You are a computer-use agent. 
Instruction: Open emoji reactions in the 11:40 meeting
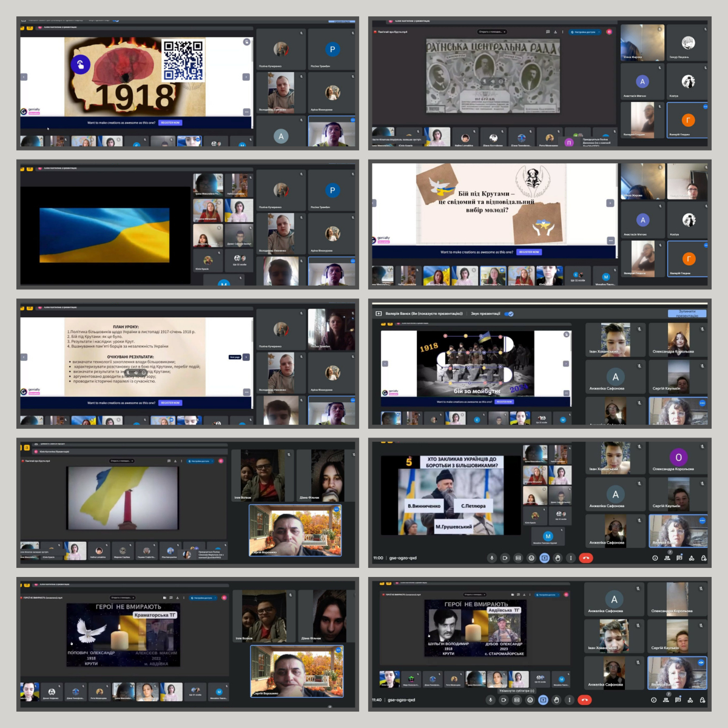[x=530, y=699]
